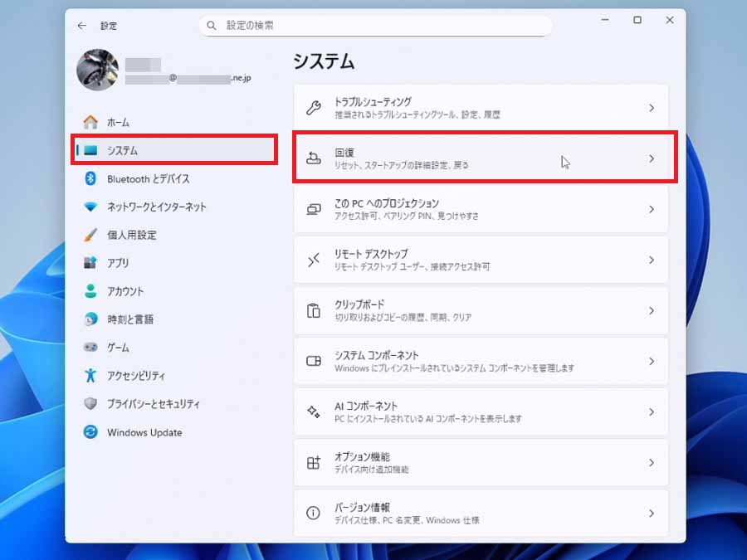Go to プライバシーとセキュリティ section
The width and height of the screenshot is (747, 560).
(153, 404)
